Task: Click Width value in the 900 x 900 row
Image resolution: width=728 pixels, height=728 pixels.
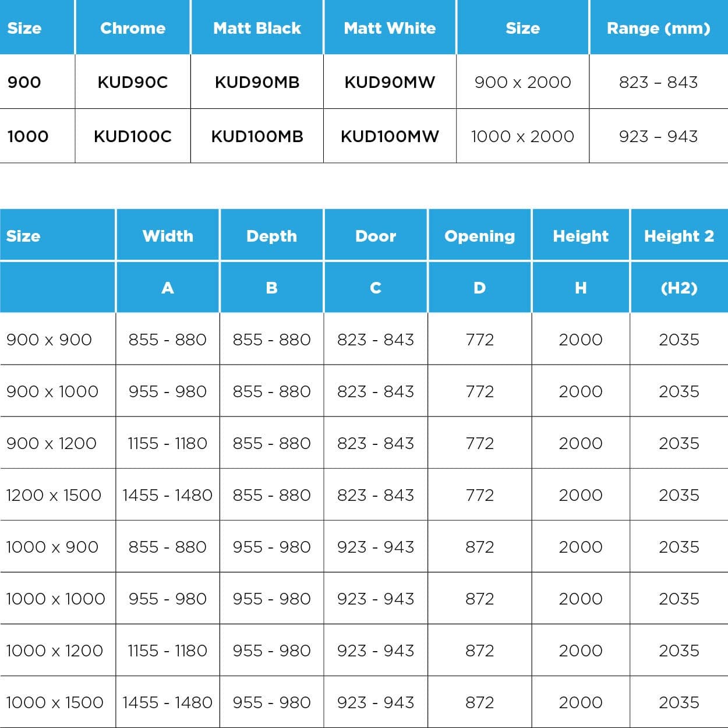Action: (168, 340)
